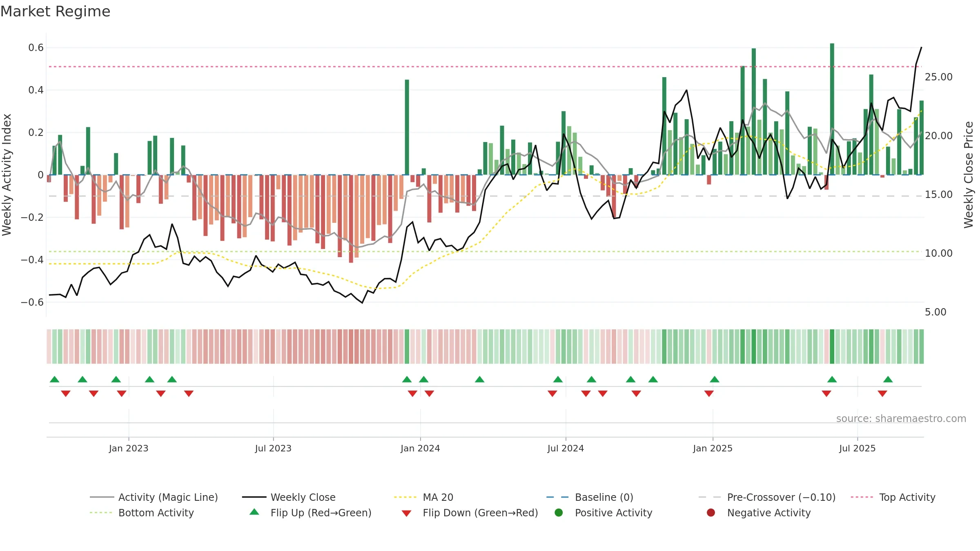Image resolution: width=980 pixels, height=551 pixels.
Task: Click the Jul 2023 axis label
Action: point(273,448)
